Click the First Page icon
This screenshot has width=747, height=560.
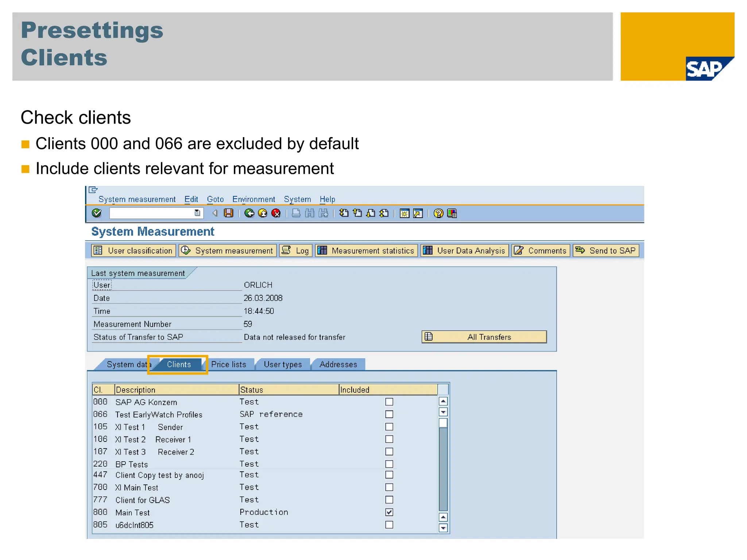pyautogui.click(x=344, y=213)
